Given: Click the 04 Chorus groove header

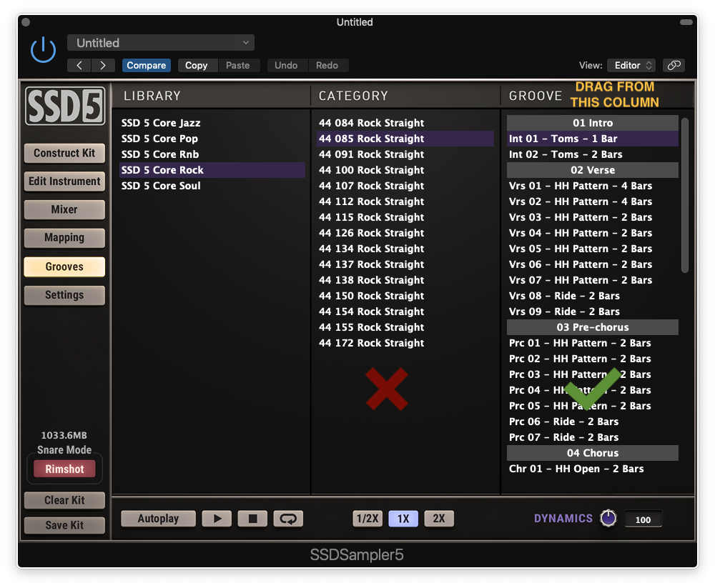Looking at the screenshot, I should pyautogui.click(x=593, y=453).
